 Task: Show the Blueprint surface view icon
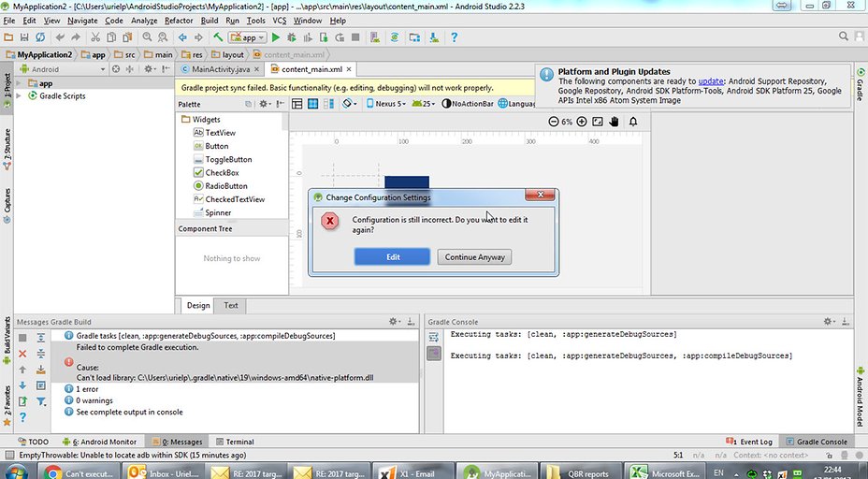tap(312, 104)
